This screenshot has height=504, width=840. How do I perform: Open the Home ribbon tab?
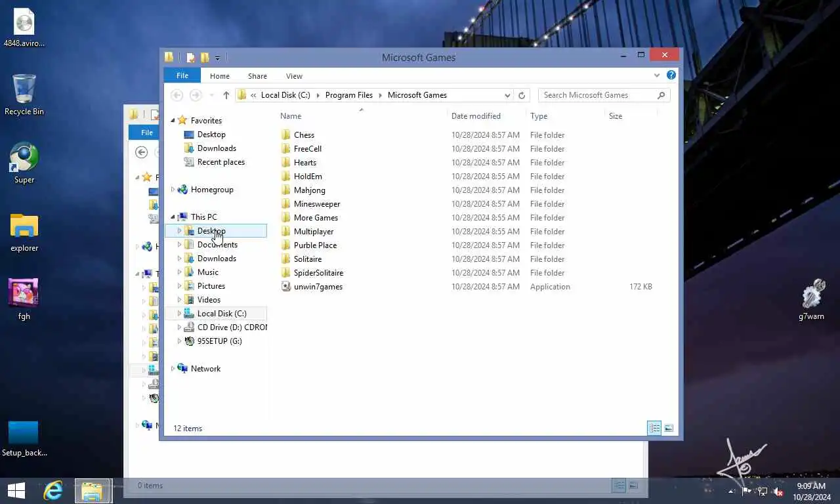tap(220, 76)
